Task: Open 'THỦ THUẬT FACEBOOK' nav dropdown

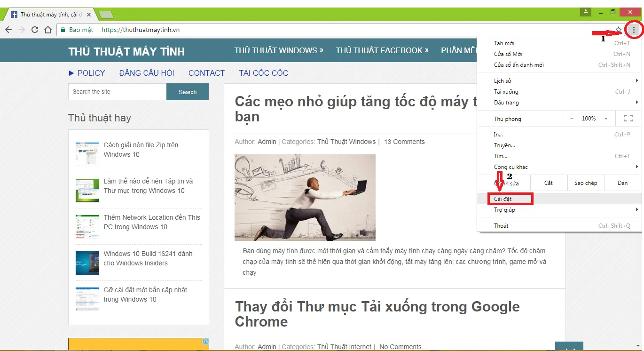Action: point(382,50)
